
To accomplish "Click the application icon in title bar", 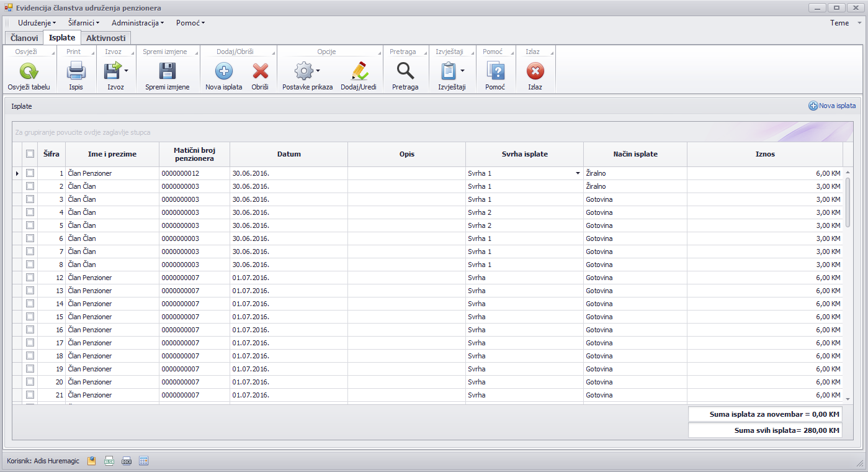I will (8, 8).
